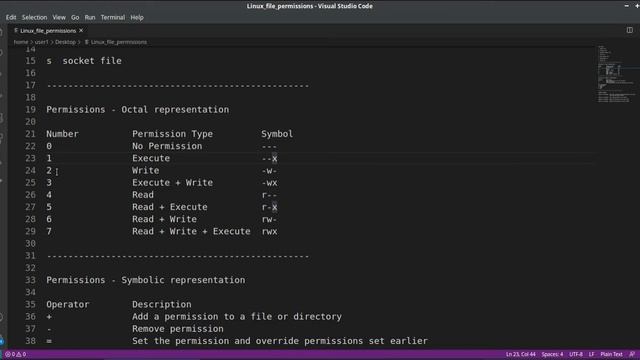Image resolution: width=640 pixels, height=360 pixels.
Task: Open the View menu
Action: tap(59, 18)
